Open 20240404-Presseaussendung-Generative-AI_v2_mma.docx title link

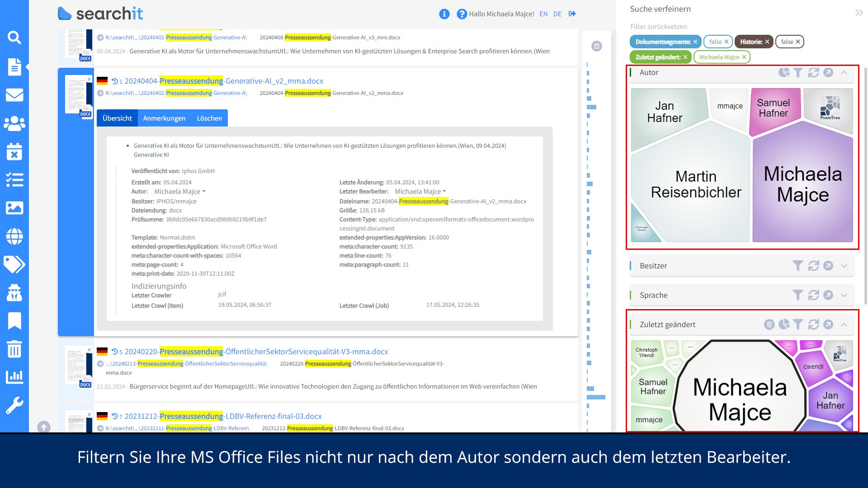[224, 81]
